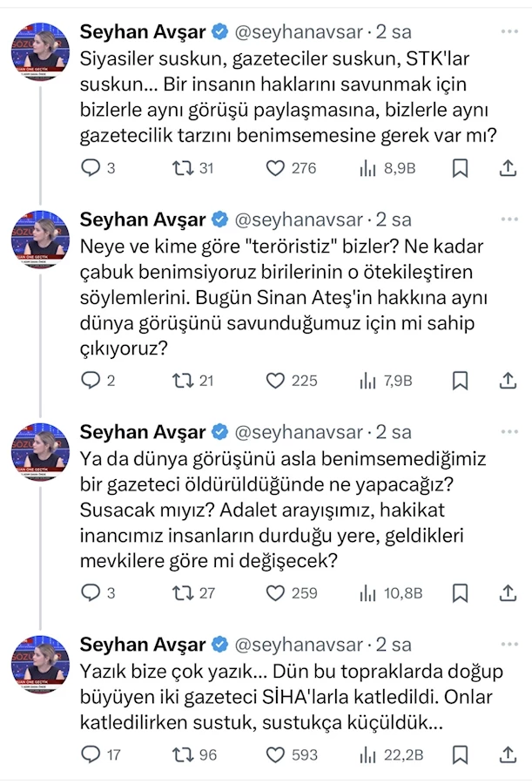Share the Sinan Ateş tweet
Screen dimensions: 532x784
(508, 381)
